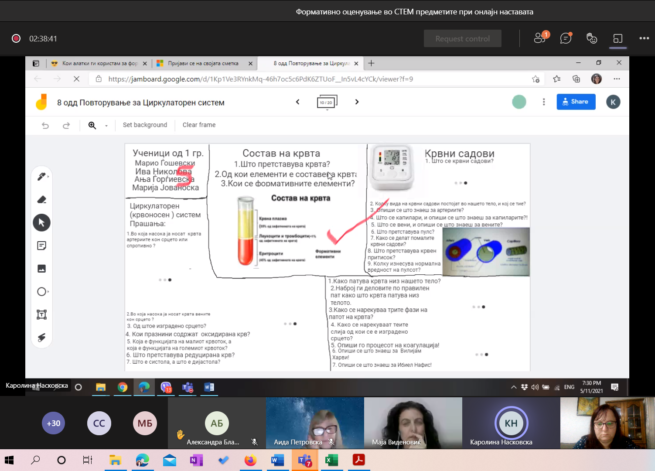The image size is (655, 471).
Task: Click the blue Share button
Action: tap(576, 102)
